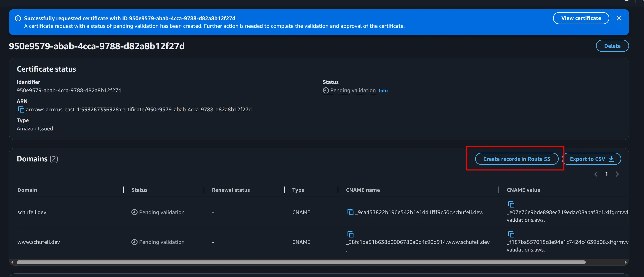
Task: Copy CNAME name for www.schufeli.dev
Action: [350, 234]
